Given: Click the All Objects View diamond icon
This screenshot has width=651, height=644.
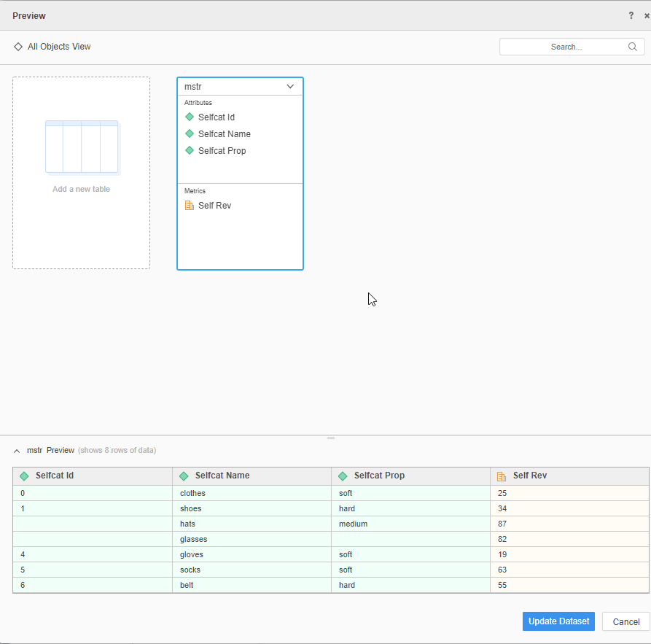Looking at the screenshot, I should 17,47.
